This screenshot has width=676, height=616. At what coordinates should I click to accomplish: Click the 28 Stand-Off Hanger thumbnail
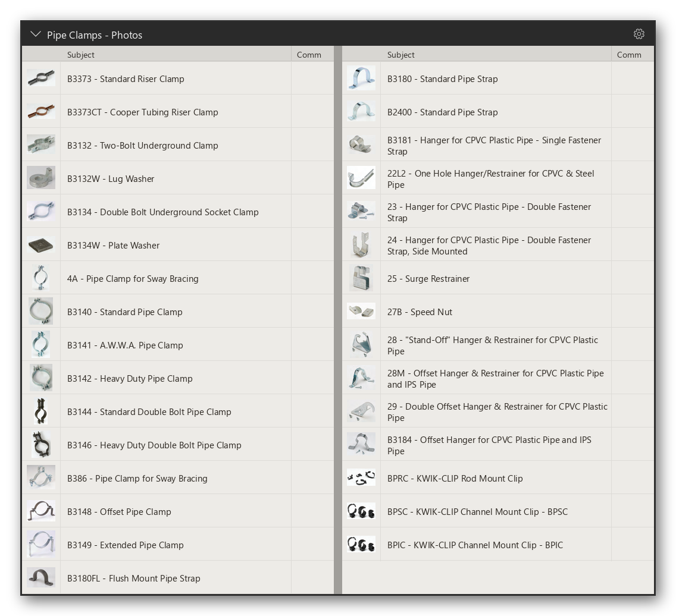pos(361,344)
